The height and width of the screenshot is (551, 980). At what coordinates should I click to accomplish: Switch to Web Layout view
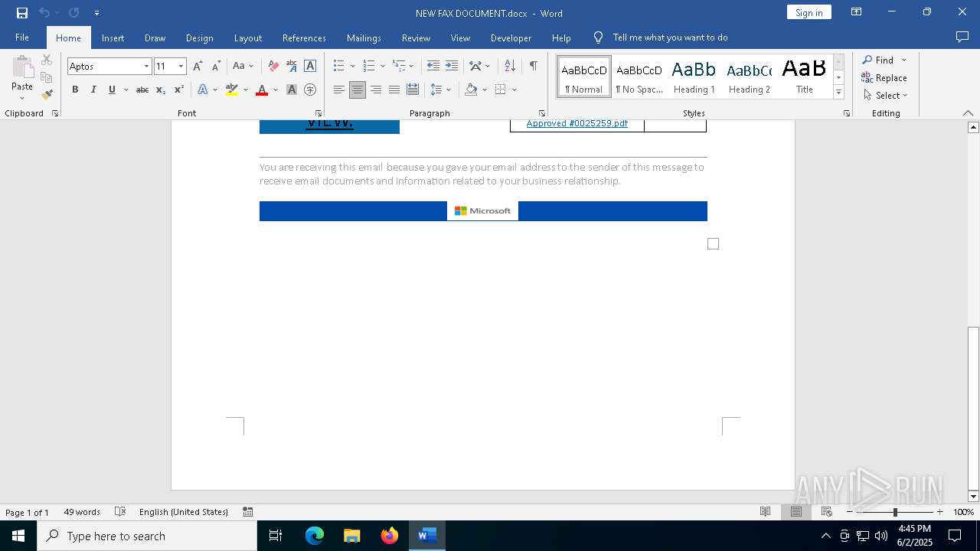click(827, 512)
